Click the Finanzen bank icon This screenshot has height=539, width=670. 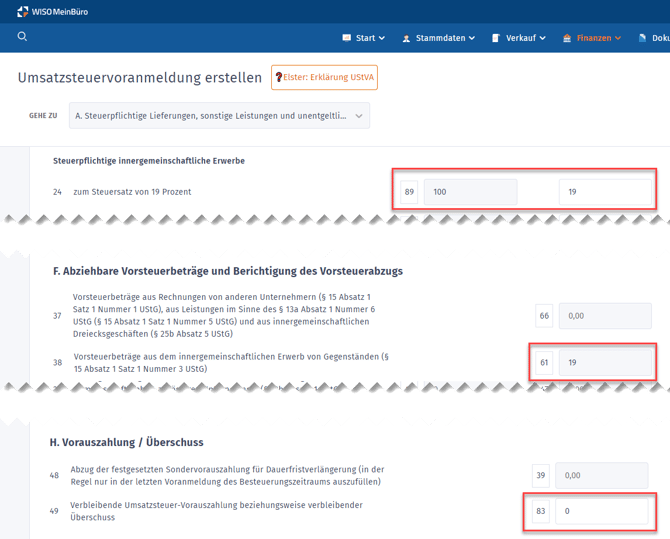(567, 38)
